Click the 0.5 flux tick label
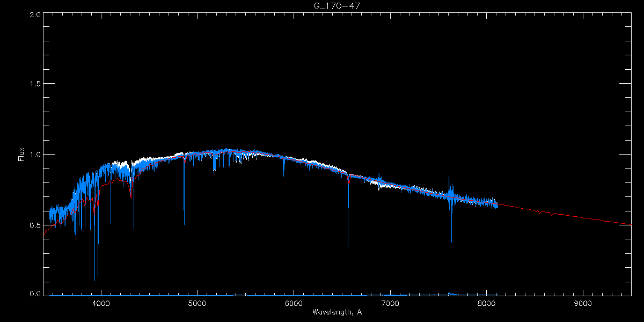 click(x=35, y=225)
